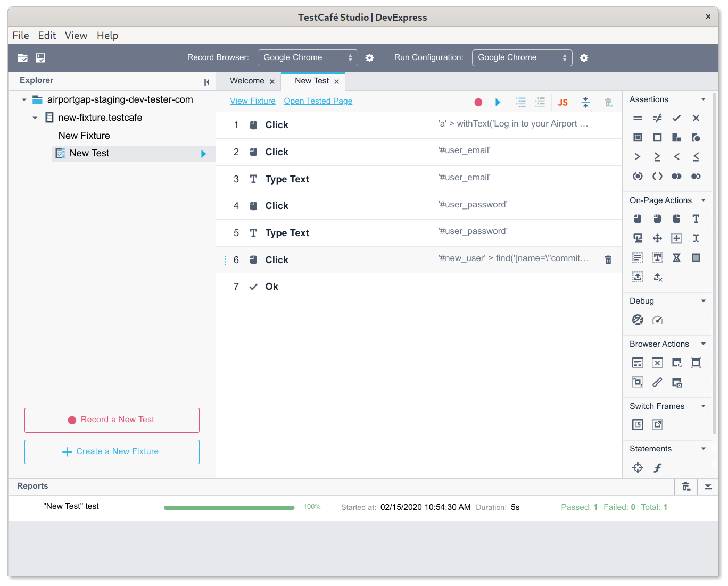Collapse the Debug section

click(x=704, y=301)
